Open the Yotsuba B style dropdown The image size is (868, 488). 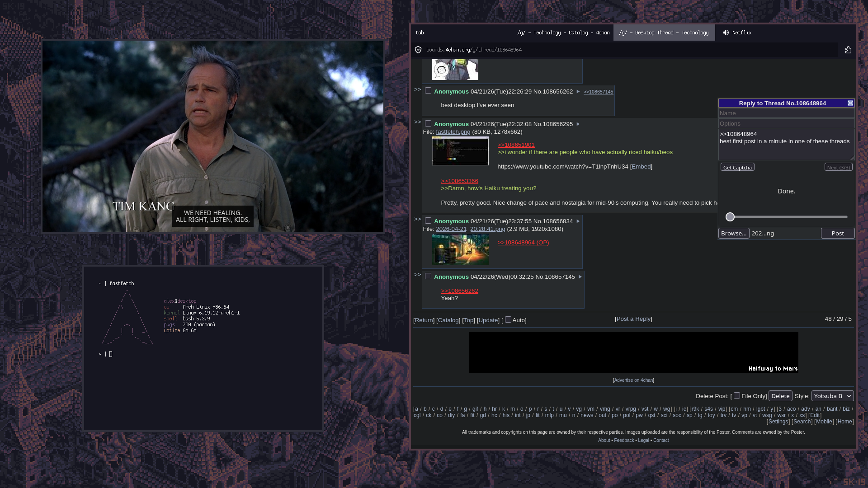pyautogui.click(x=832, y=396)
